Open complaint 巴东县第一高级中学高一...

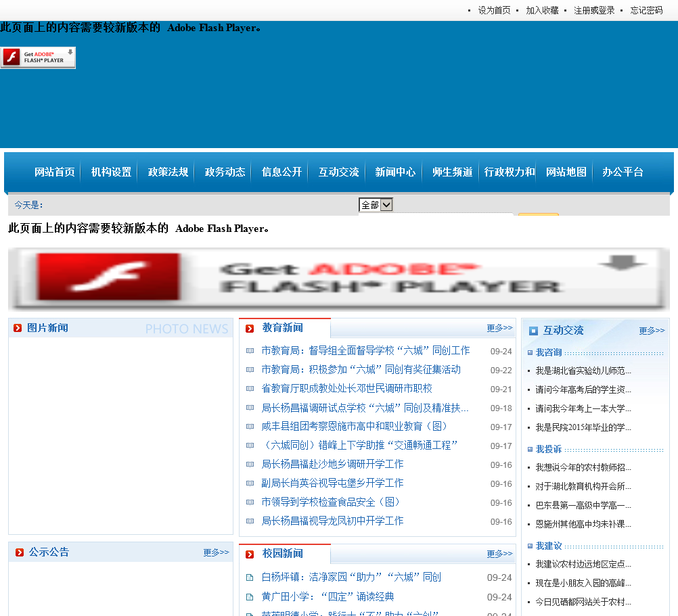(583, 505)
